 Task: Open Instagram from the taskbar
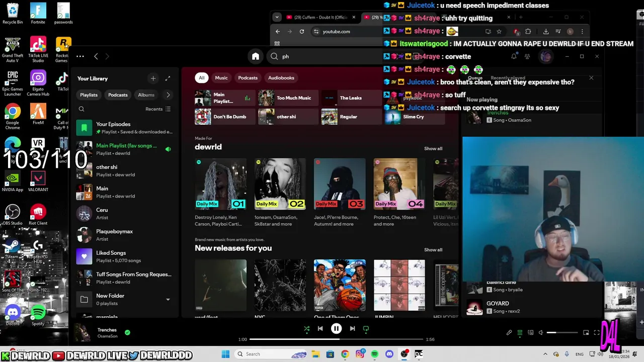(360, 354)
